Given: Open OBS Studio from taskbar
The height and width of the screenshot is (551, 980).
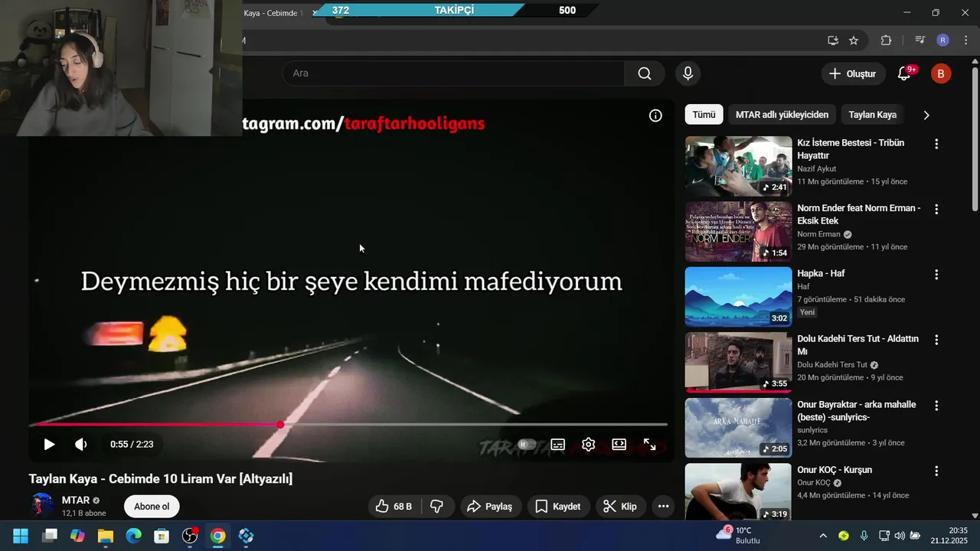Looking at the screenshot, I should click(190, 536).
